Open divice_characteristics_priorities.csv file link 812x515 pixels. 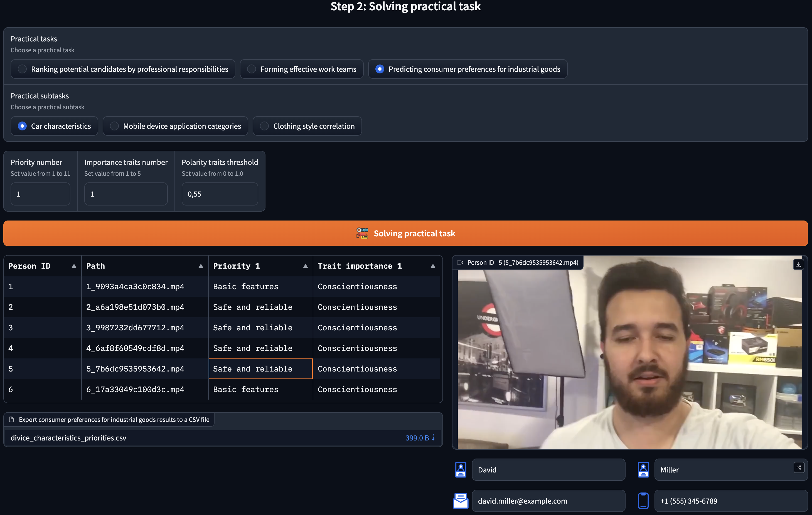coord(68,437)
